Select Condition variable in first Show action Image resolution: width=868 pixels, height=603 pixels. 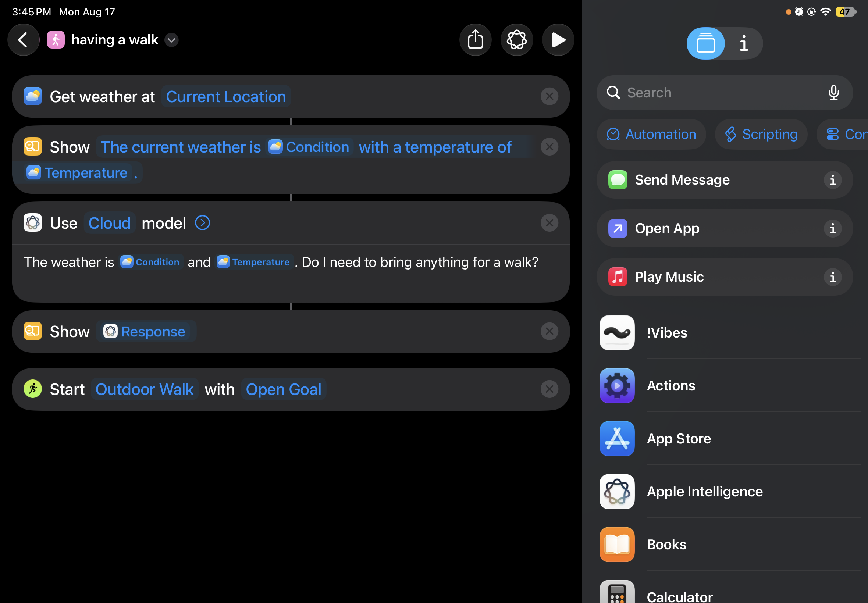pyautogui.click(x=309, y=147)
